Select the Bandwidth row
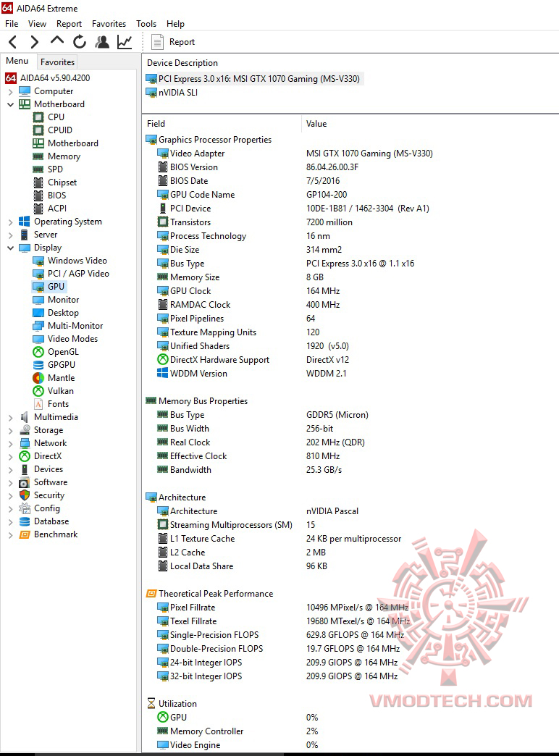The width and height of the screenshot is (559, 756). [350, 470]
